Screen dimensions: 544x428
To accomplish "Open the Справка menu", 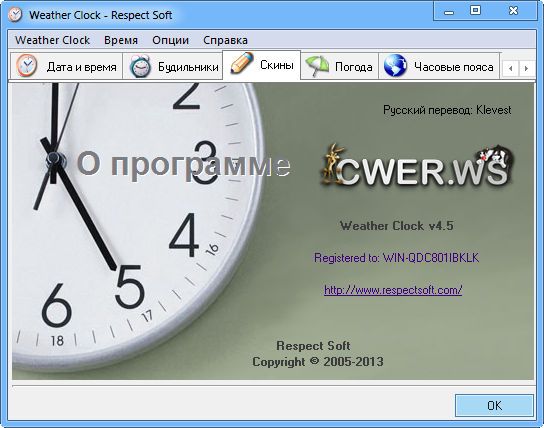I will click(226, 40).
